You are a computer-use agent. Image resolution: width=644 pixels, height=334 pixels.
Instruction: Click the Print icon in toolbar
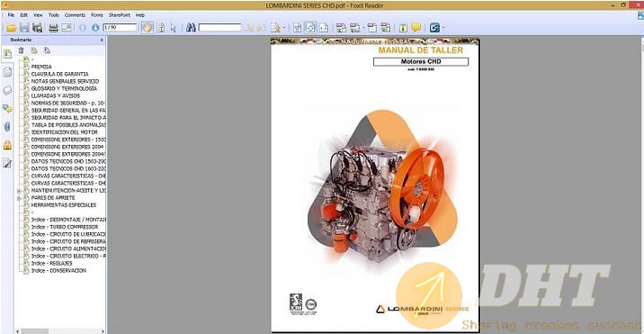pos(53,28)
